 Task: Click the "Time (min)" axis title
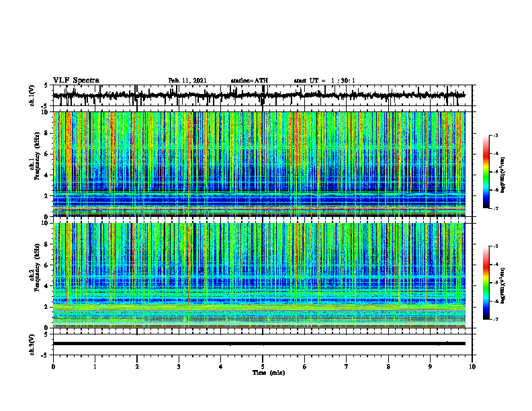269,373
